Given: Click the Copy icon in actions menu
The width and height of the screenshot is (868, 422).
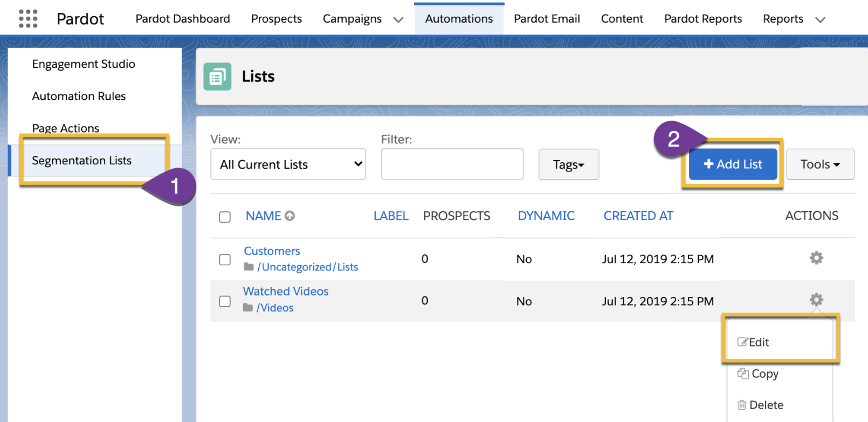Looking at the screenshot, I should pyautogui.click(x=743, y=373).
